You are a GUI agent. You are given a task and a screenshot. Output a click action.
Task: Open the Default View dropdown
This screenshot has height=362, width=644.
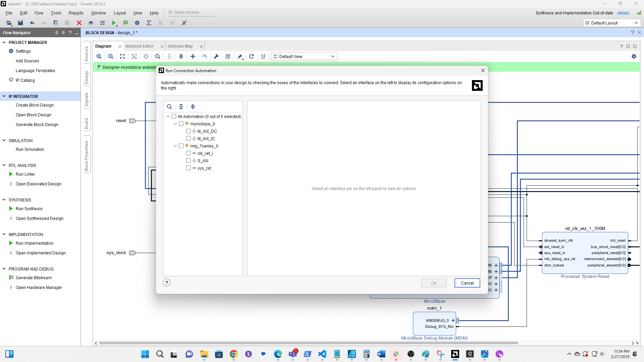[304, 56]
